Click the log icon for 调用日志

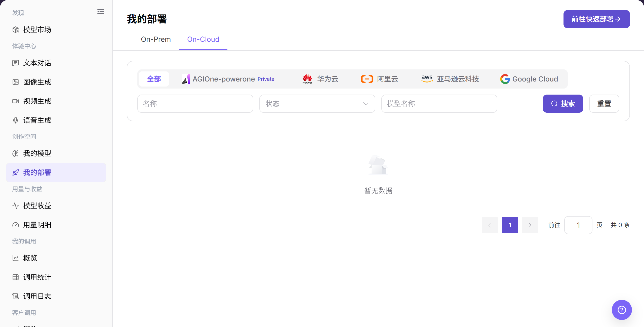click(x=16, y=296)
